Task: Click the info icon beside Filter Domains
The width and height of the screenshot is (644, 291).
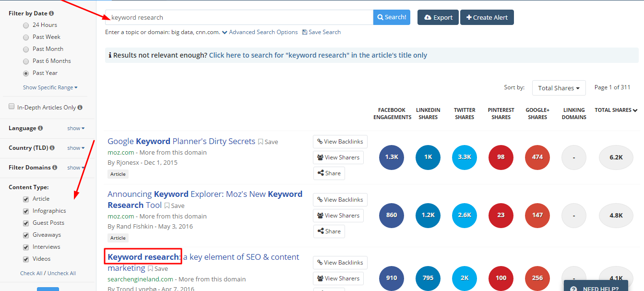Action: coord(55,168)
